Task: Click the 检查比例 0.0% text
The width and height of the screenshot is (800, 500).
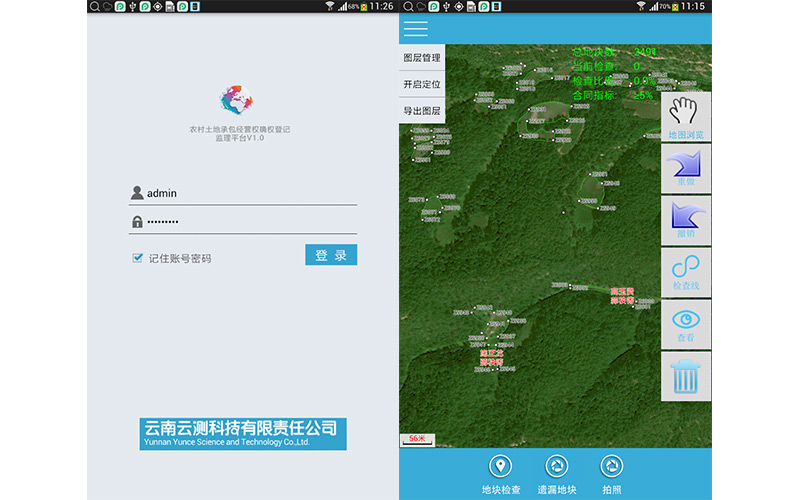Action: (x=614, y=81)
